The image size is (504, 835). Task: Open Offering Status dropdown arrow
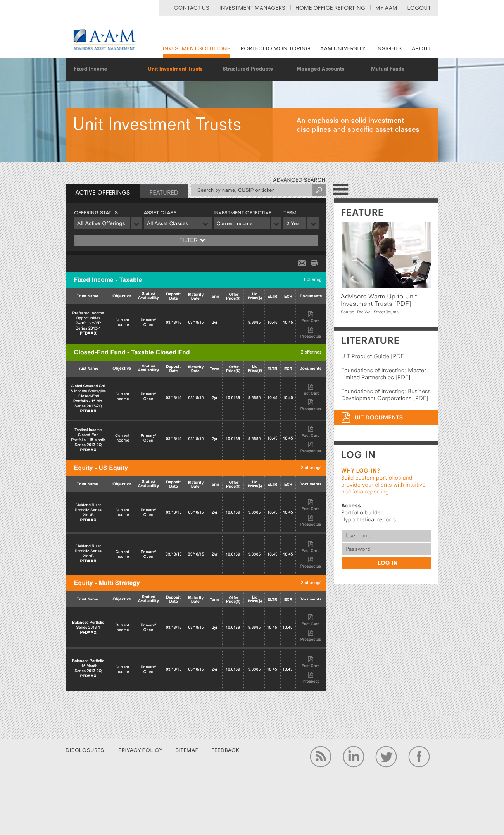(x=136, y=223)
